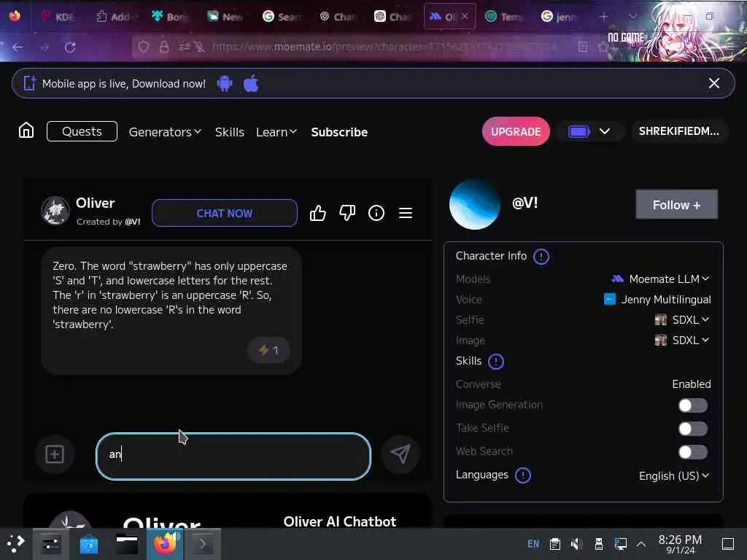The image size is (747, 560).
Task: Enable the Web Search skill
Action: pyautogui.click(x=693, y=452)
